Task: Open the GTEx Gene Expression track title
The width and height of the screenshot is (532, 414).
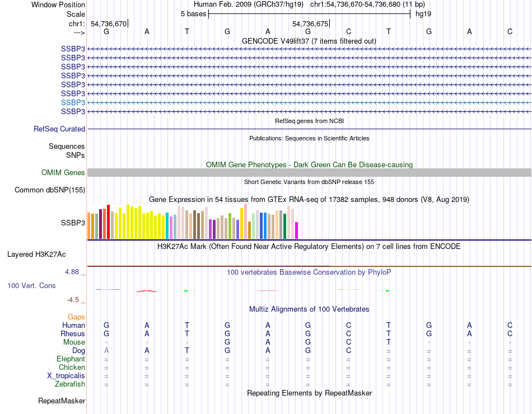Action: [x=309, y=199]
